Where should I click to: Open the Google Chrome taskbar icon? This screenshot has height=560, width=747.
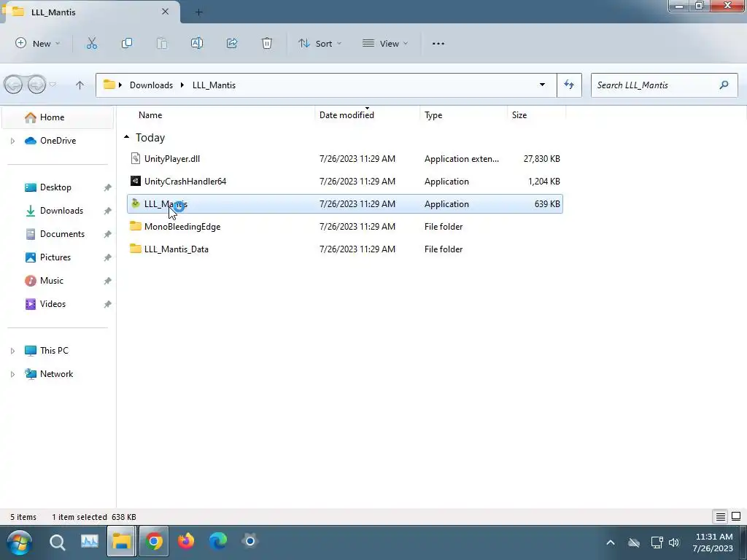153,542
